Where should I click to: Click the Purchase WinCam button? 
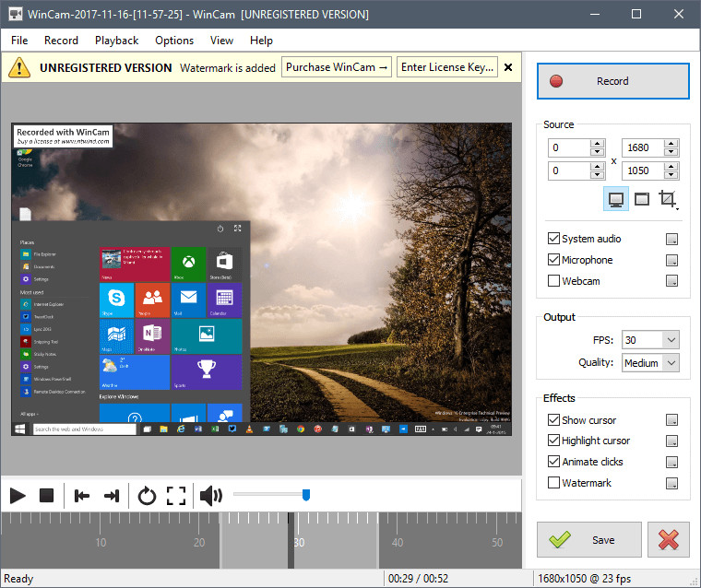tap(337, 67)
